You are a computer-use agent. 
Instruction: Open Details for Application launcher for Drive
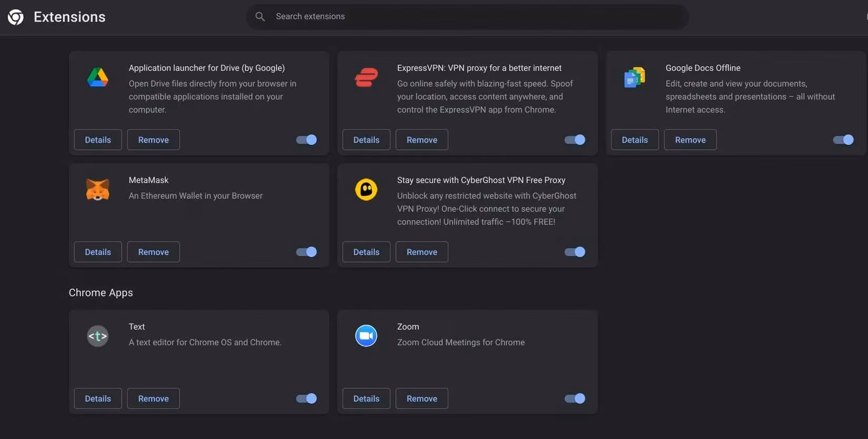[x=98, y=139]
